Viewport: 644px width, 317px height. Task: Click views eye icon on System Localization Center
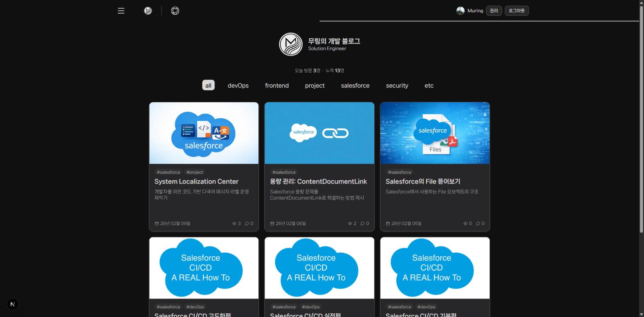234,223
